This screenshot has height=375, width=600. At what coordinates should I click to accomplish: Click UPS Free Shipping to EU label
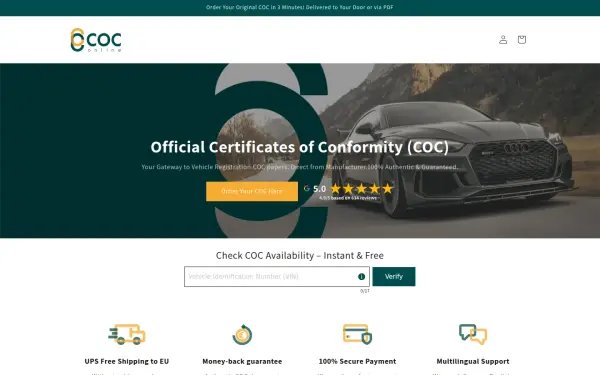[127, 362]
